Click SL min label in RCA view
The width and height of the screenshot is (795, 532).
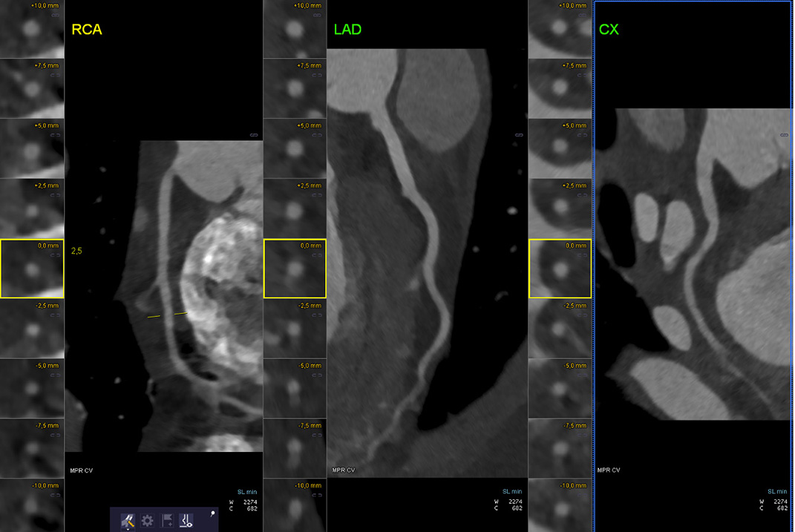coord(247,491)
